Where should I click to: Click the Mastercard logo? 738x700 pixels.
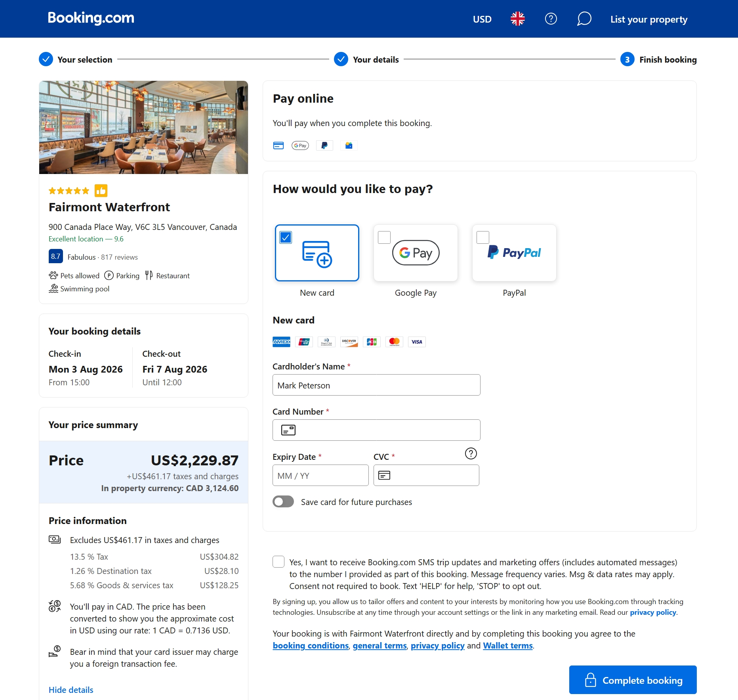coord(394,342)
